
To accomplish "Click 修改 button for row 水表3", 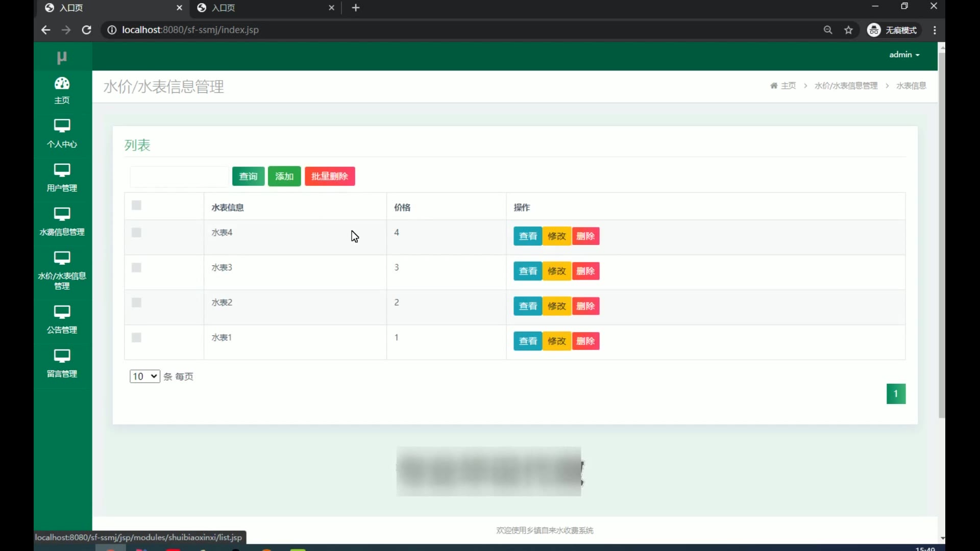I will tap(556, 271).
